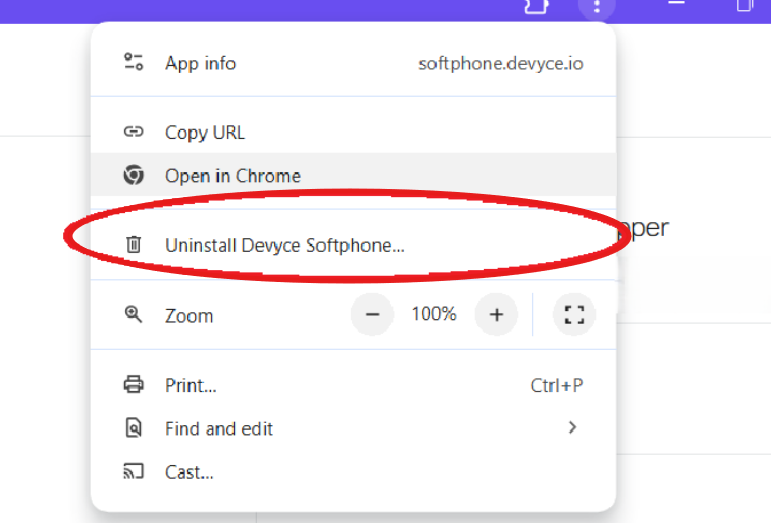Toggle fullscreen mode icon
Image resolution: width=771 pixels, height=523 pixels.
click(574, 314)
